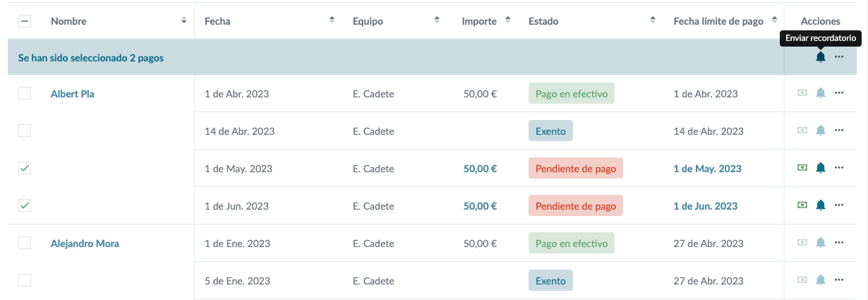Sort the table by Nombre column
Screen dimensions: 868x300
point(184,20)
